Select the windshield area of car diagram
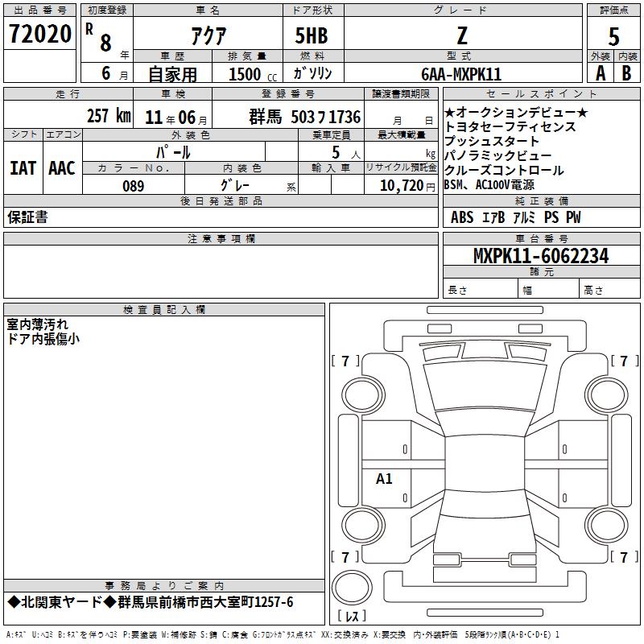The width and height of the screenshot is (644, 644). [485, 387]
